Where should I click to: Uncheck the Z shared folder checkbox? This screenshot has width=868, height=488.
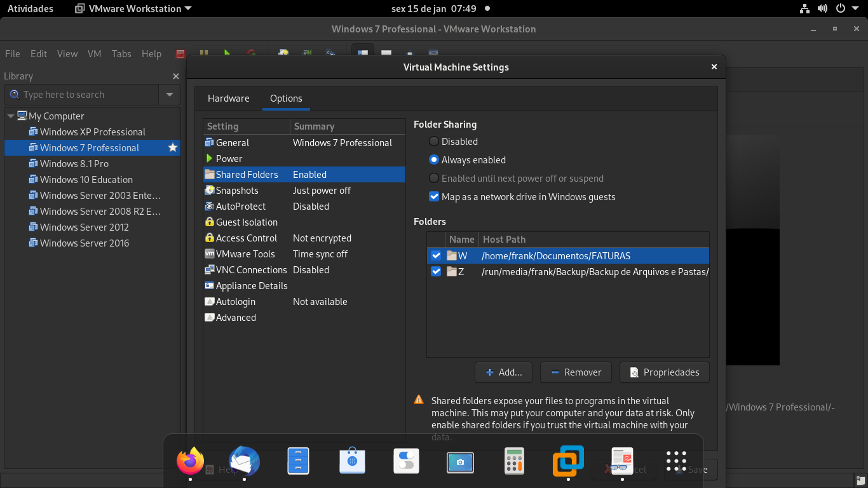[x=436, y=271]
